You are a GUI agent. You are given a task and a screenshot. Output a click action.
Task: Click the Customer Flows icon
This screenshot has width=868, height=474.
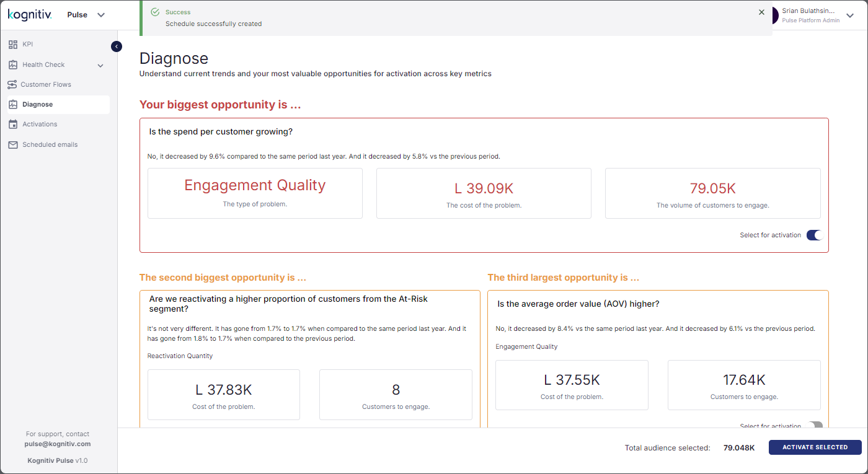pos(12,84)
